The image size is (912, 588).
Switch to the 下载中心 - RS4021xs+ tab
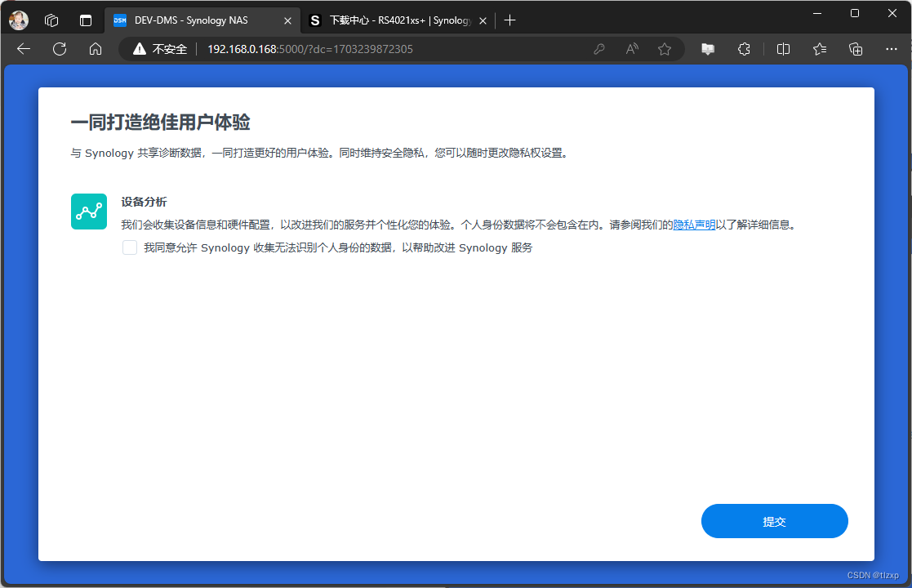[x=400, y=20]
